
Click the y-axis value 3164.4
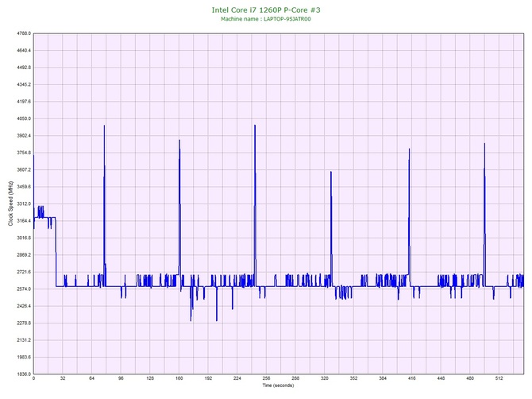(x=24, y=221)
